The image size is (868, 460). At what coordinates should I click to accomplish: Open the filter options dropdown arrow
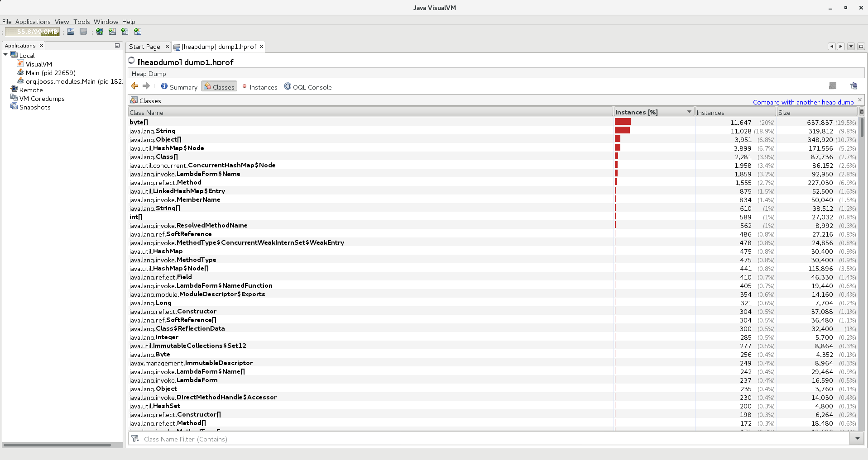tap(857, 438)
